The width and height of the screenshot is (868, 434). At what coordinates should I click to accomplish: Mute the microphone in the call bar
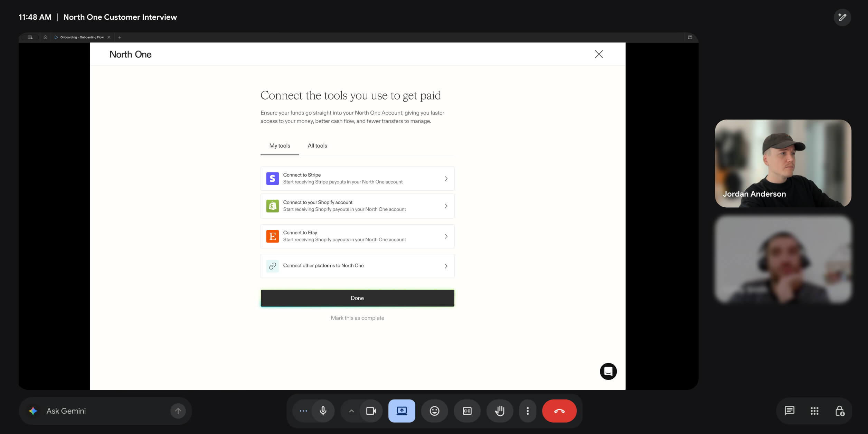coord(323,411)
